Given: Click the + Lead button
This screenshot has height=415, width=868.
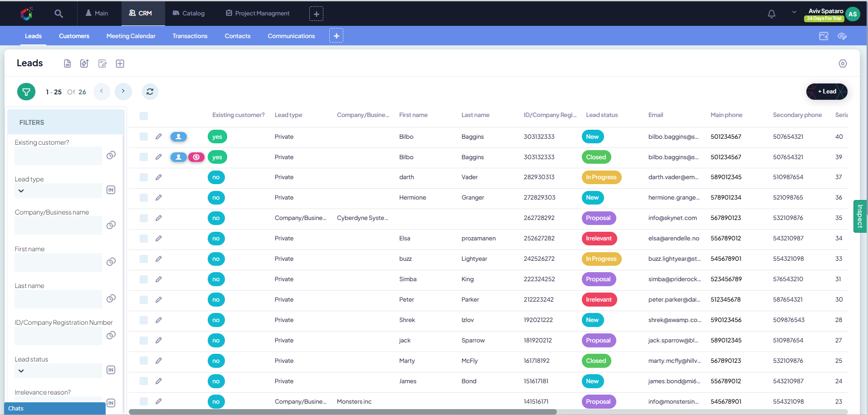Looking at the screenshot, I should tap(827, 92).
